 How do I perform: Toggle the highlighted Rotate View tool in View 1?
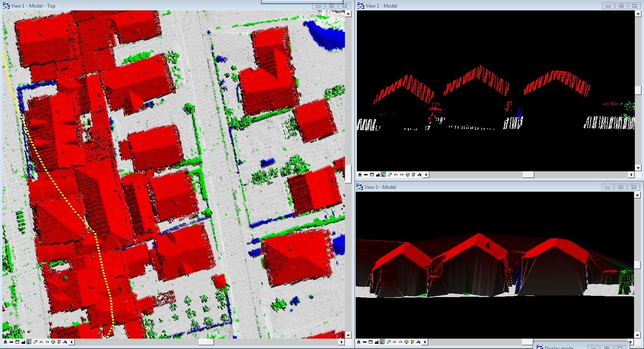29,342
